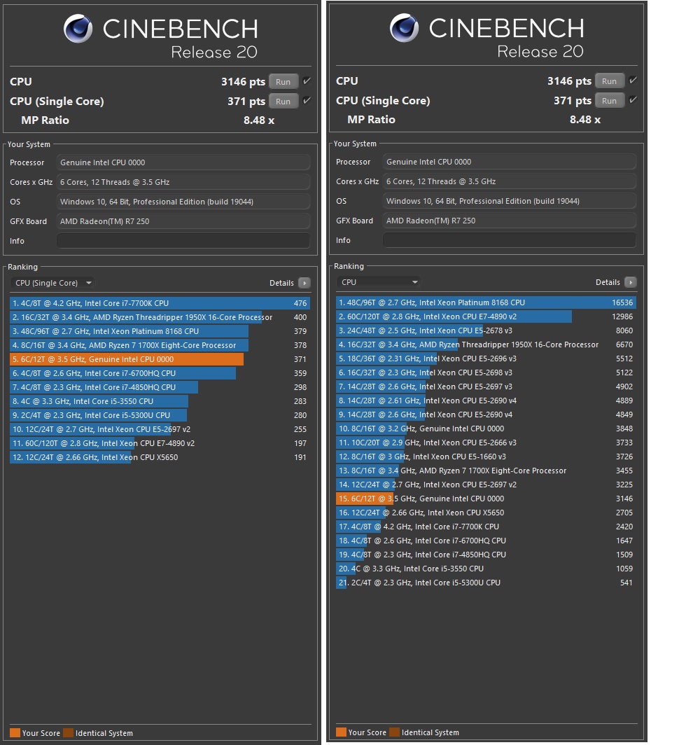700x745 pixels.
Task: Select Threadripper 1950X row scoring 6670
Action: click(486, 344)
